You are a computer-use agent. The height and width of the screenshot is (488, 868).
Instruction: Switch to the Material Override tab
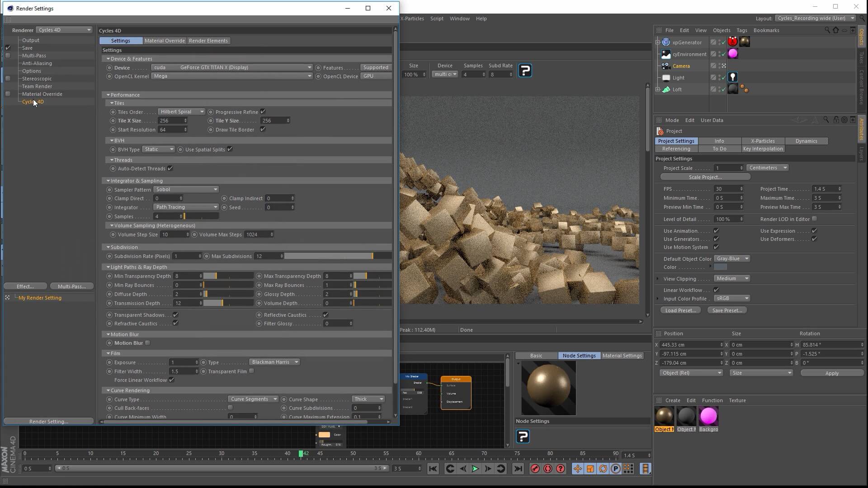[x=165, y=41]
